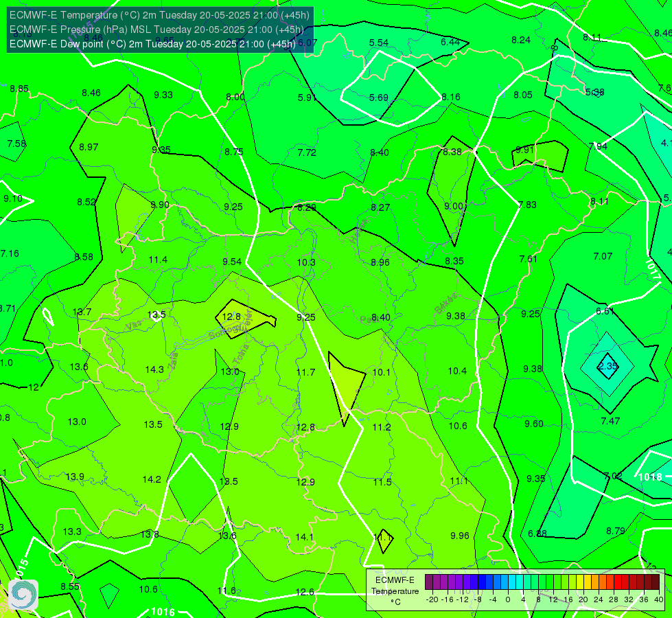Click the 9.60 temperature value
The height and width of the screenshot is (618, 672).
coord(534,424)
